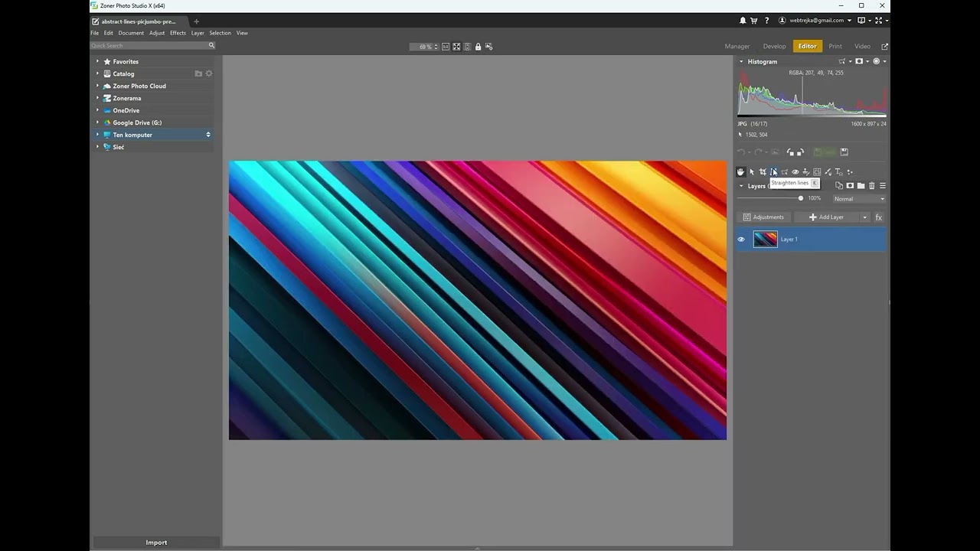Select the arrow pointer tool

coord(752,172)
